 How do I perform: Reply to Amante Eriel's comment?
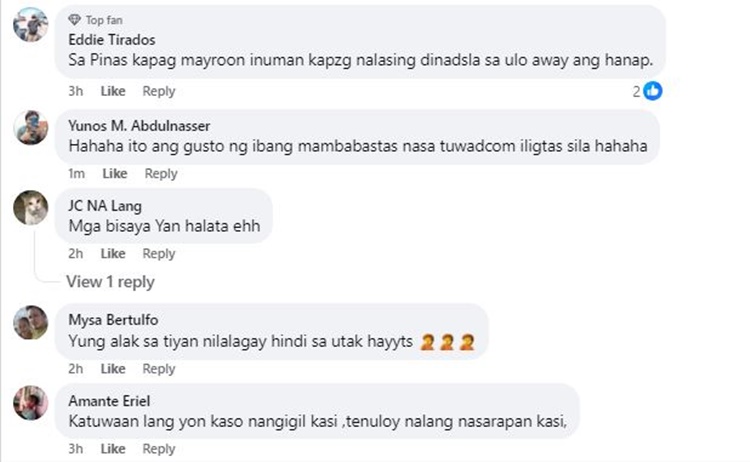(x=159, y=449)
